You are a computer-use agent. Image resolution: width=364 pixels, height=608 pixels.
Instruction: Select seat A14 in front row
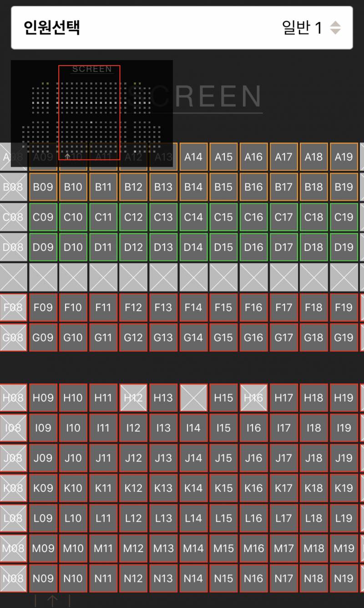(x=193, y=157)
